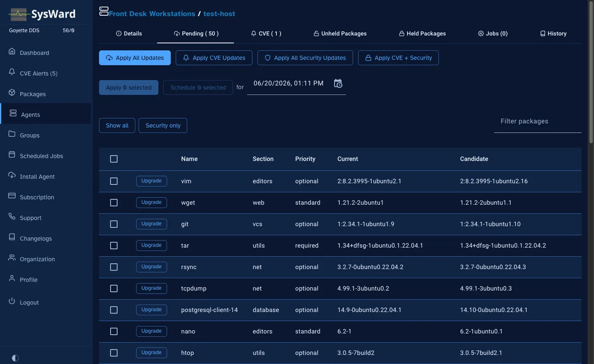Click Apply CVE + Security button

tap(398, 58)
